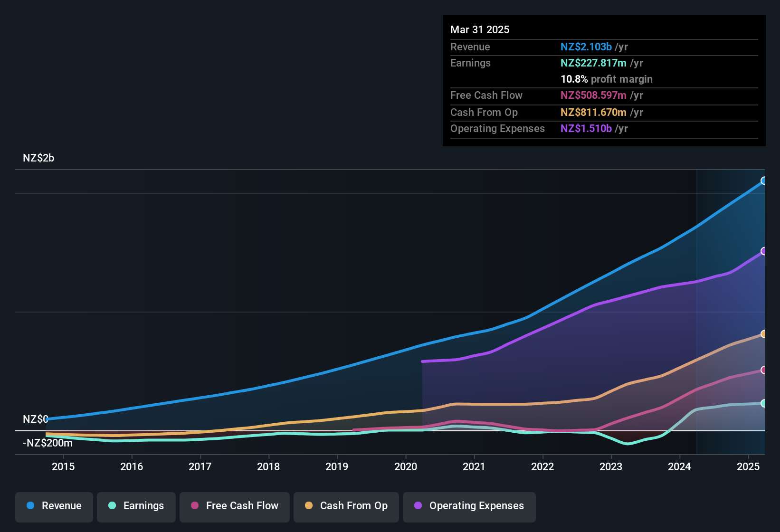Click the blue Revenue legend dot

pos(30,506)
